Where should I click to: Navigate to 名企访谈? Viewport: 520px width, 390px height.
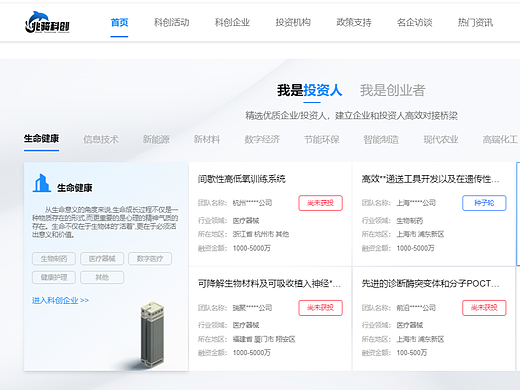414,23
